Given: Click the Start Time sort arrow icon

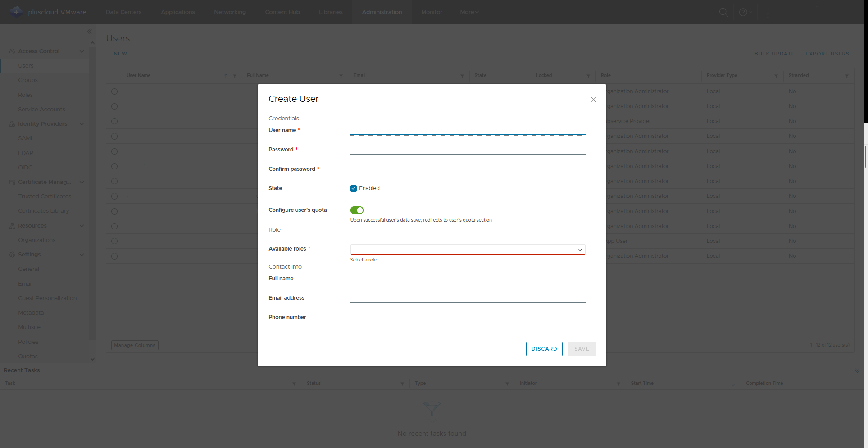Looking at the screenshot, I should (x=733, y=384).
